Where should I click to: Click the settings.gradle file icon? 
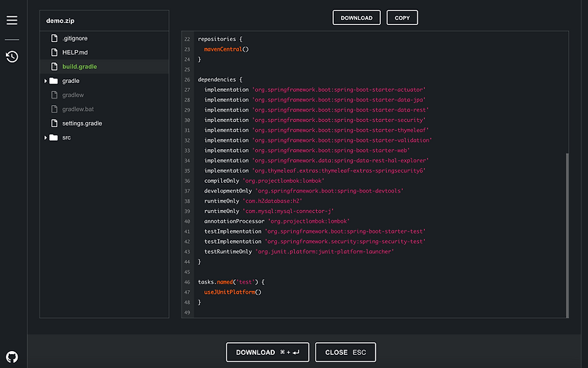54,123
